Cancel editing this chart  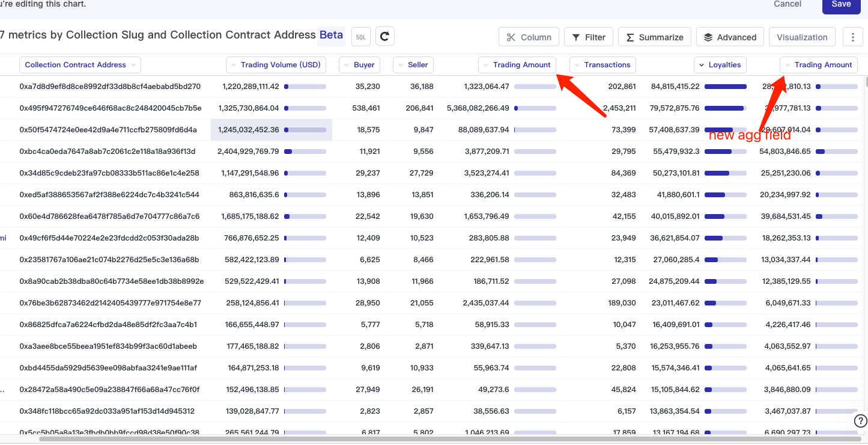click(787, 4)
